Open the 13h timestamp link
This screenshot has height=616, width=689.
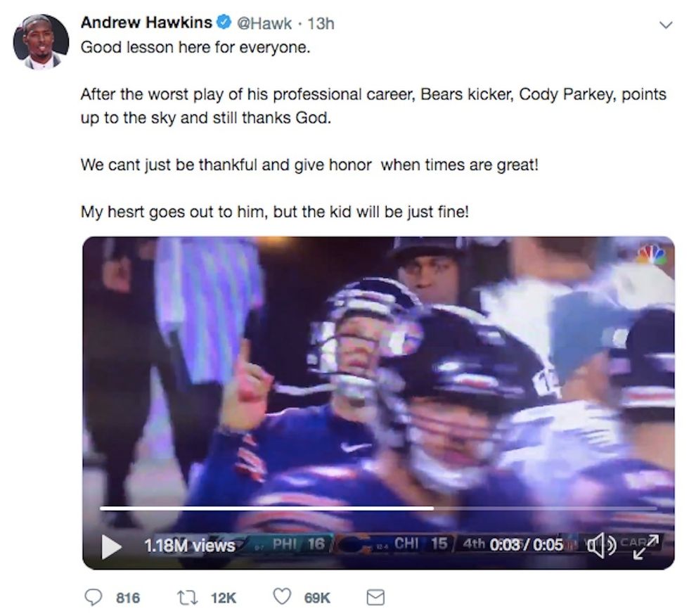[321, 23]
